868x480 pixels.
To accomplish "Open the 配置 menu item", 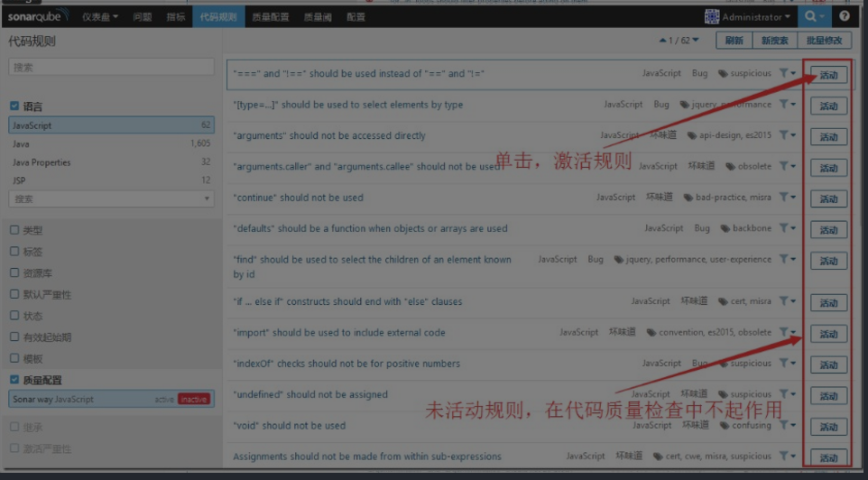I will pyautogui.click(x=356, y=17).
